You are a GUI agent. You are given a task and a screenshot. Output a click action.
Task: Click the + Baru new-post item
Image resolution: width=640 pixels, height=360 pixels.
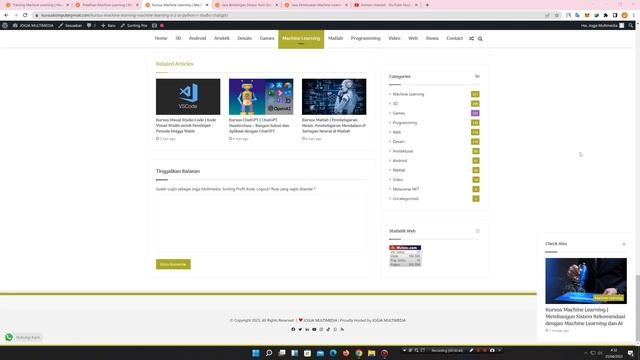click(x=108, y=25)
